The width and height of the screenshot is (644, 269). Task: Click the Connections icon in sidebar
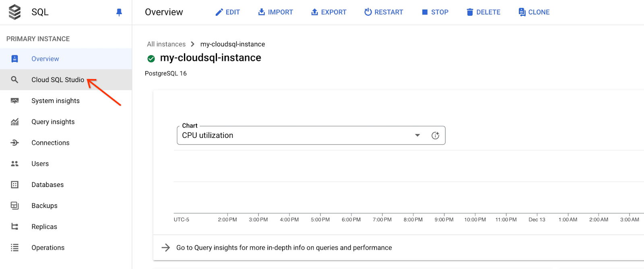point(15,143)
